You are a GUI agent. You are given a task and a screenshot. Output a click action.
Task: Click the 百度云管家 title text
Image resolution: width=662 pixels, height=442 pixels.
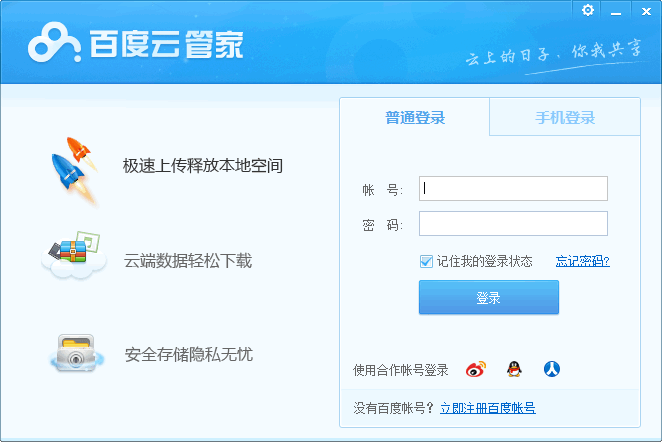coord(166,44)
